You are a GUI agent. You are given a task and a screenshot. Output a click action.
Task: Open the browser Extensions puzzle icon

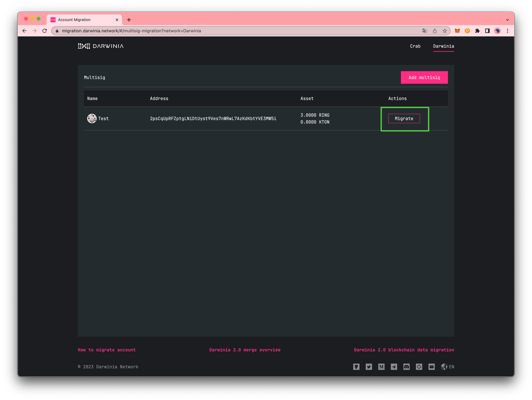[x=477, y=31]
